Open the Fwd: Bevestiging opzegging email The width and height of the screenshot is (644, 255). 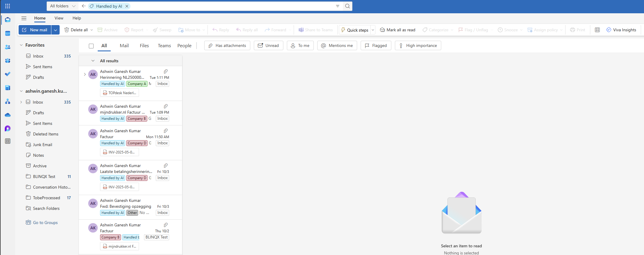(130, 207)
